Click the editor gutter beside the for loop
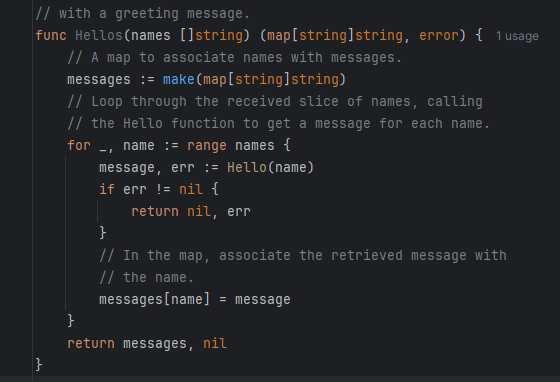Screen dimensions: 560x382 coord(16,146)
